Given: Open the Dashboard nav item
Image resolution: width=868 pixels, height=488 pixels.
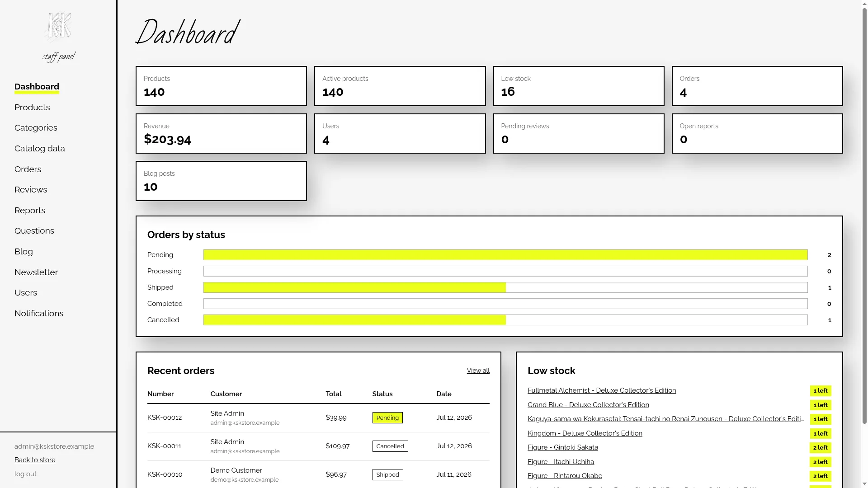Looking at the screenshot, I should (37, 87).
